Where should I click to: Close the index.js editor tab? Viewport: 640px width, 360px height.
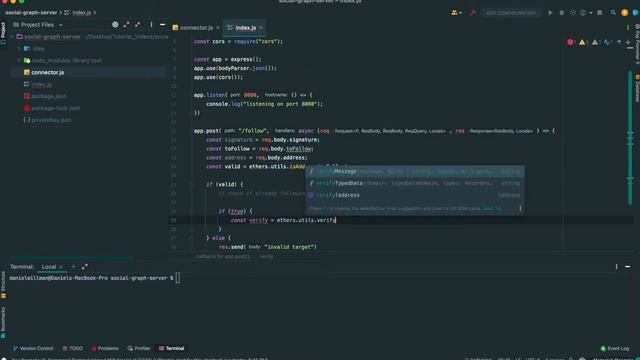click(261, 28)
